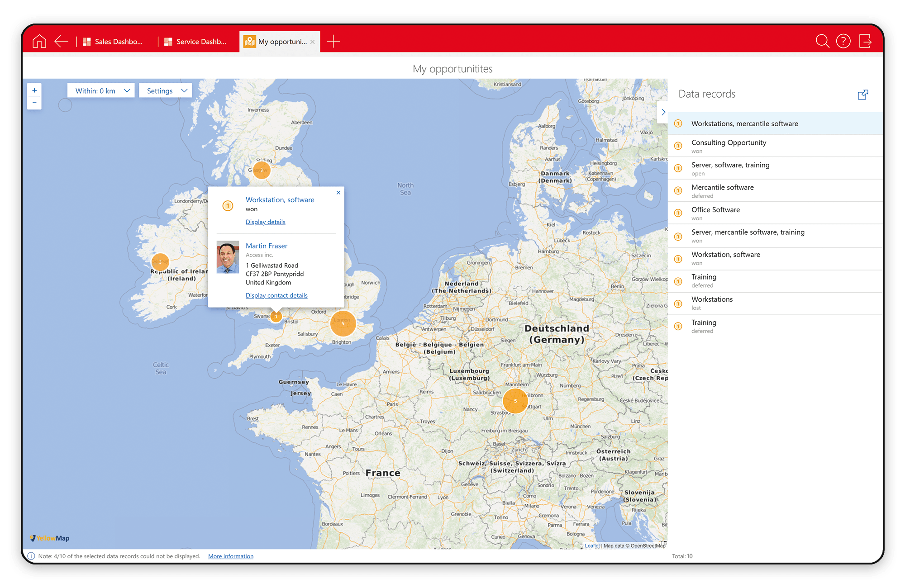The width and height of the screenshot is (905, 588).
Task: Click the popup opportunity count badge
Action: pos(228,206)
